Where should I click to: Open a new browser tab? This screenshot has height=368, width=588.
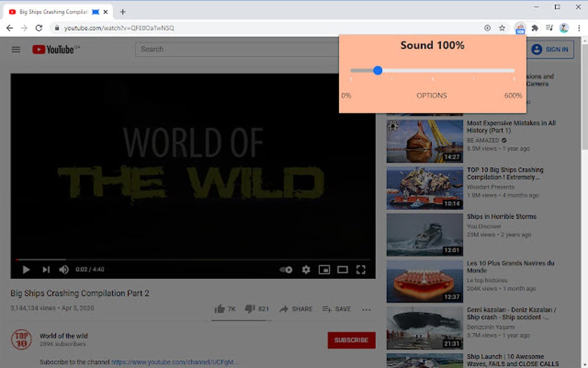(x=123, y=12)
